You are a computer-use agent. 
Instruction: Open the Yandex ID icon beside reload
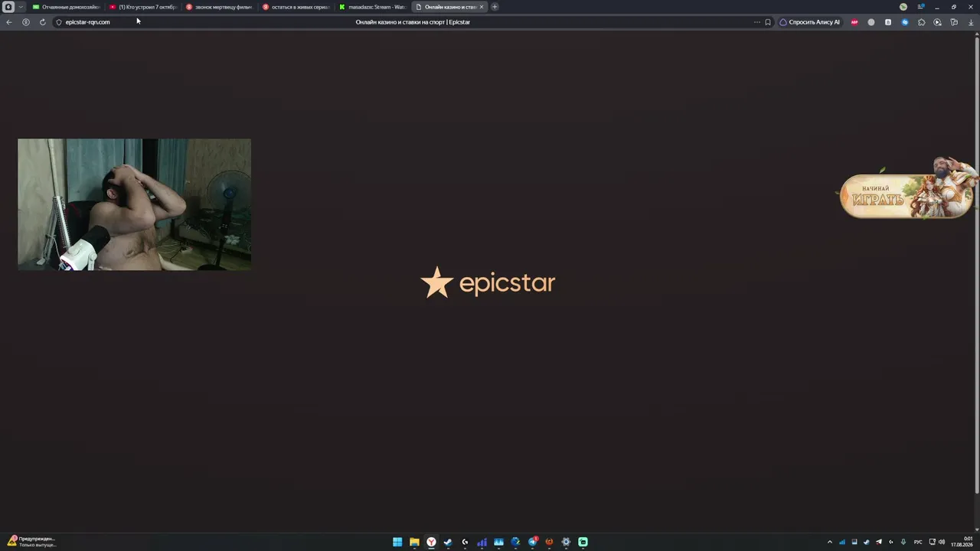pyautogui.click(x=26, y=22)
